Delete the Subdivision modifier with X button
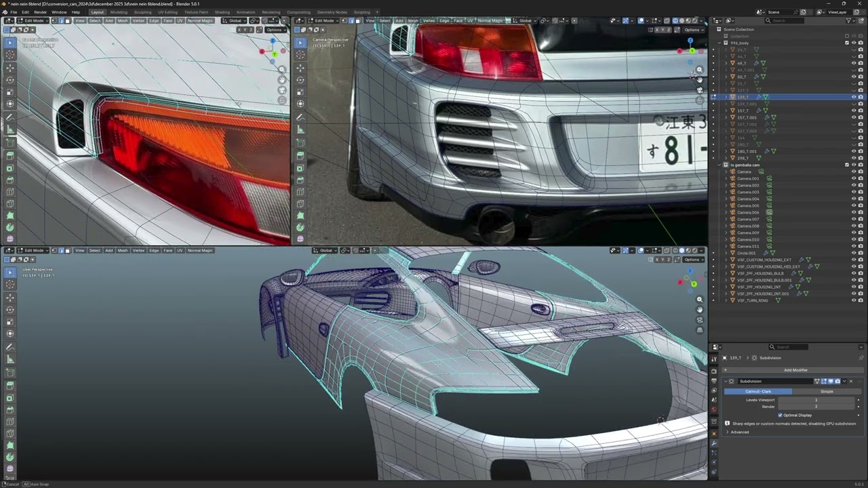Screen dimensions: 868x488 (851, 381)
